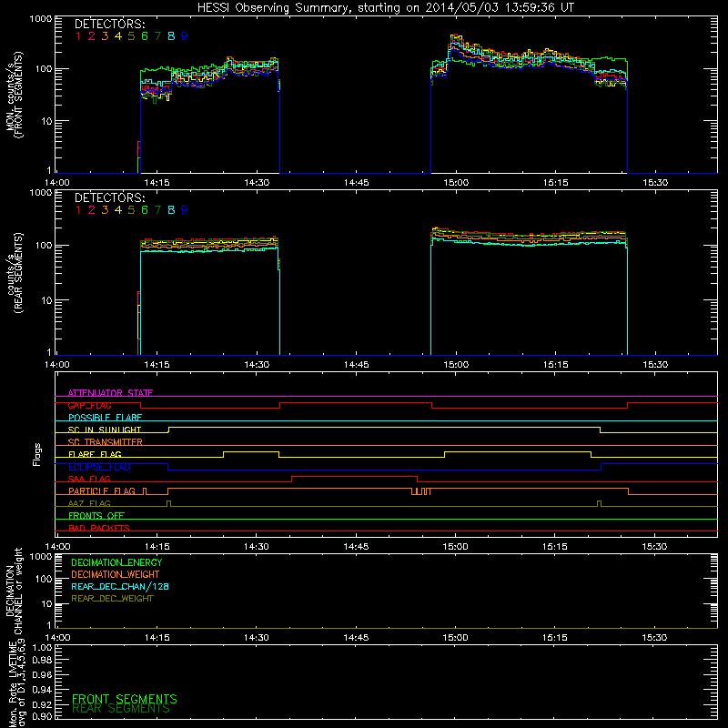Click the "REAR SEGMENTS" livetime legend label

click(x=121, y=709)
